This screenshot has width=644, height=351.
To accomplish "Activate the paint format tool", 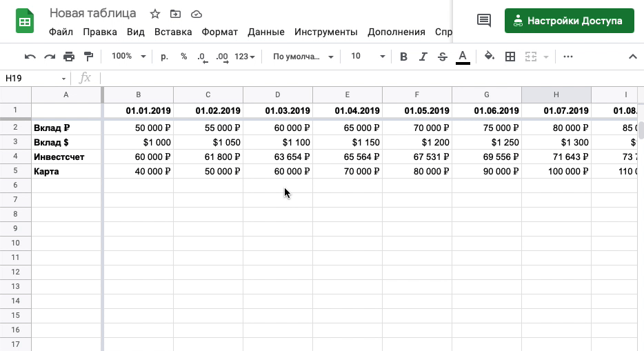I will point(88,57).
